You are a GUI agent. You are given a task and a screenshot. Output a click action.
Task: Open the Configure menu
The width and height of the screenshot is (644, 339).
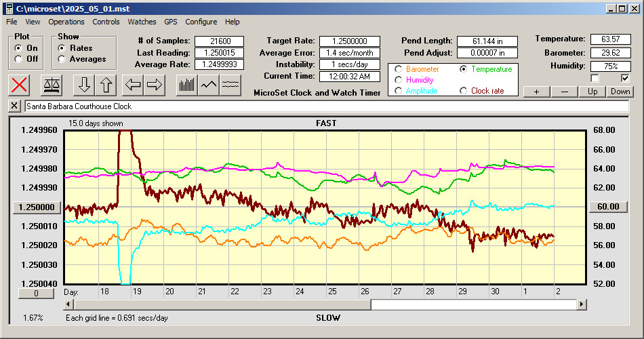[x=201, y=22]
